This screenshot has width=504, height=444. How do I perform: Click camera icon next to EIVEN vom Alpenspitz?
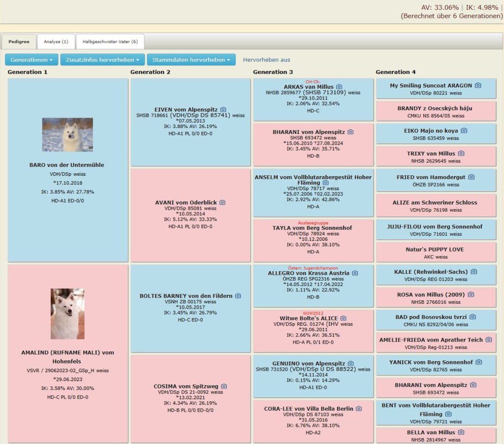[x=223, y=109]
